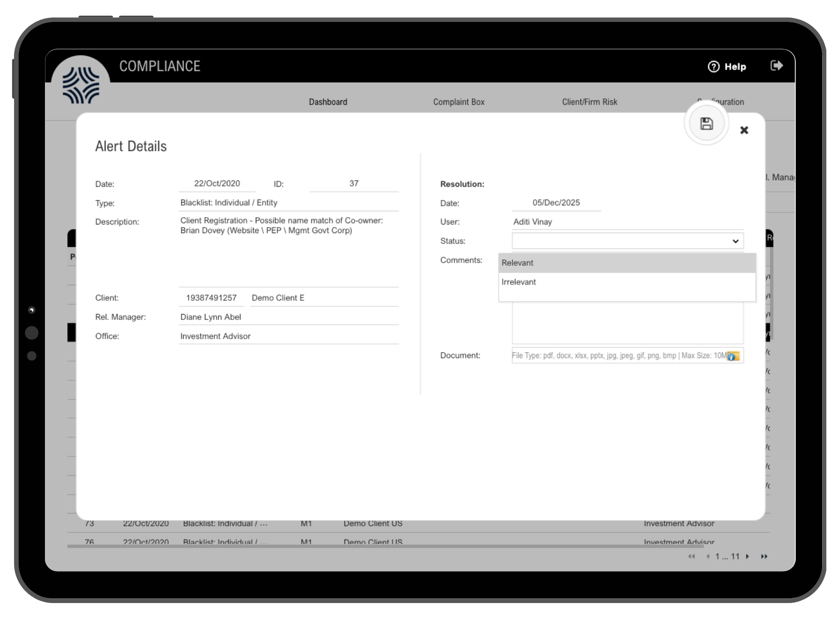This screenshot has width=840, height=638.
Task: Click the save icon to save alert resolution
Action: pos(706,123)
